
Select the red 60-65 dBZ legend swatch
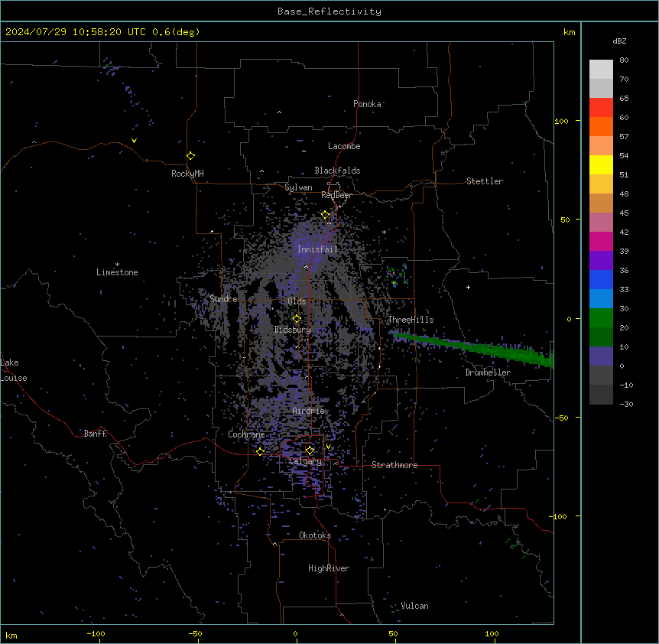[x=601, y=108]
